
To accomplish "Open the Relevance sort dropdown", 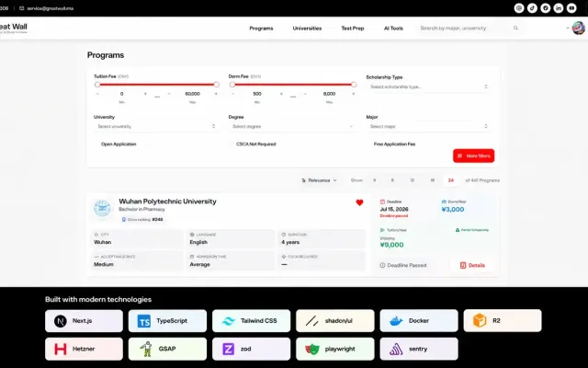I will click(x=319, y=180).
